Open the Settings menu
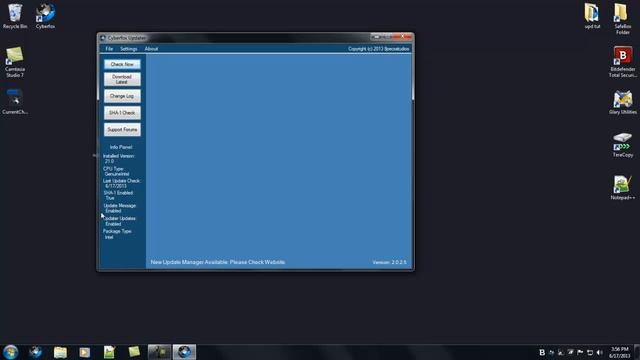The width and height of the screenshot is (640, 360). click(x=129, y=49)
